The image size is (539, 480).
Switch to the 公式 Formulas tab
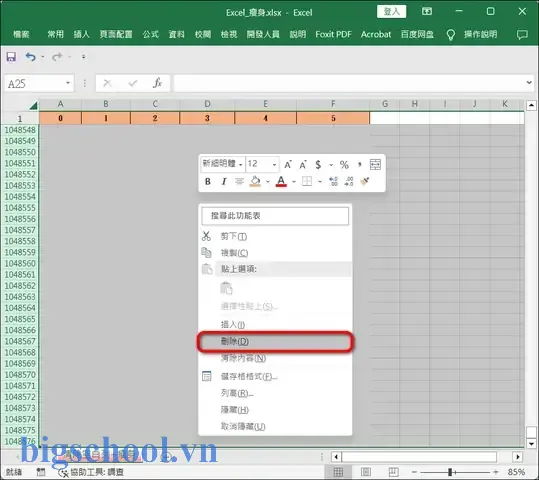pyautogui.click(x=151, y=34)
